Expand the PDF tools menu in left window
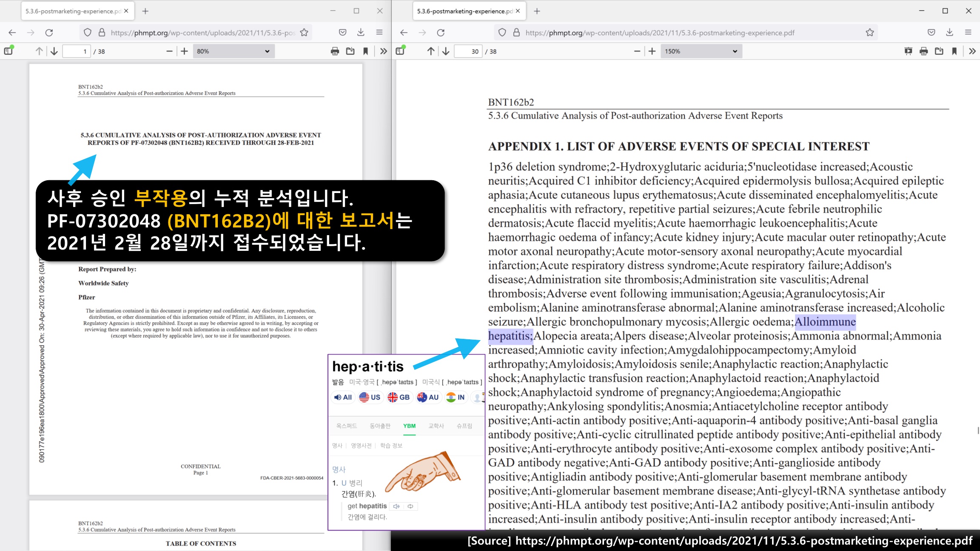 (384, 51)
